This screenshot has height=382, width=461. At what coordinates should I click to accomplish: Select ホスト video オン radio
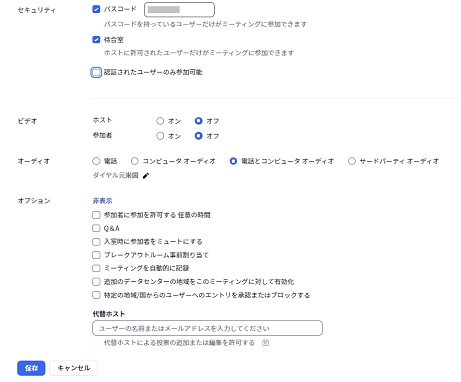click(160, 121)
